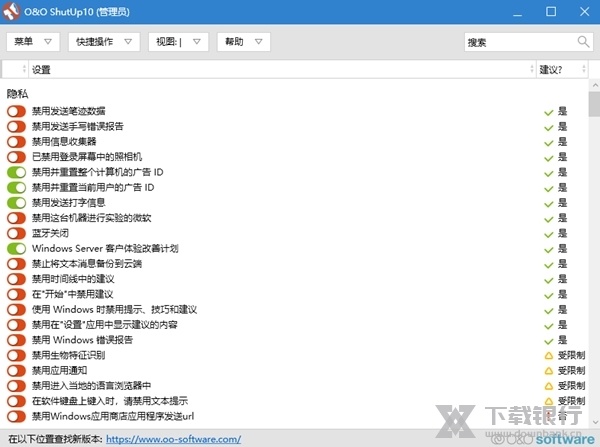
Task: Open the oo-software.com link
Action: click(x=173, y=439)
